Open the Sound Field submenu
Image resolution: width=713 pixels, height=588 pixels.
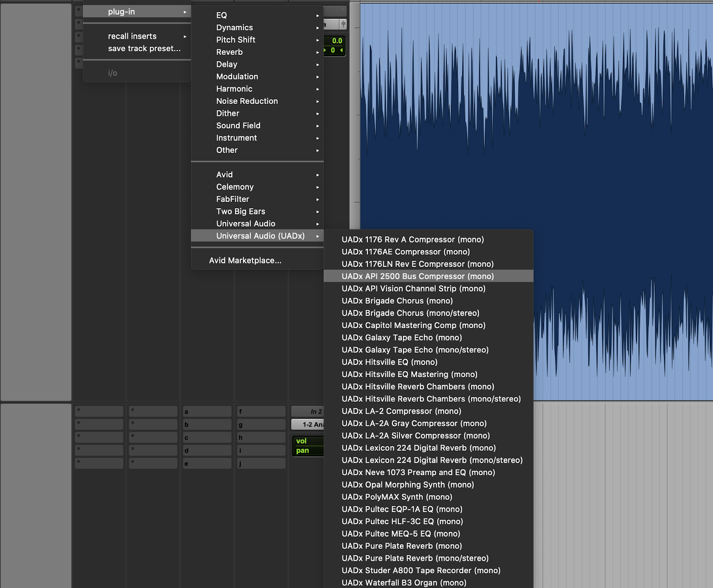257,126
